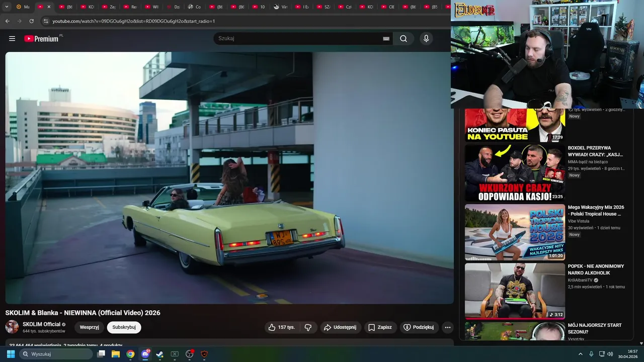Click the search magnifier button

[404, 39]
